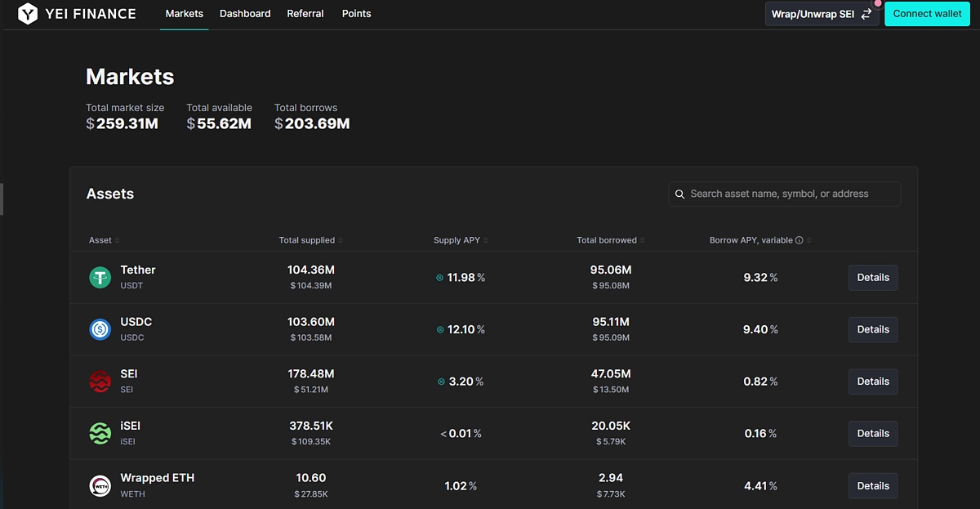
Task: Click the 4.41% Wrapped ETH borrow APY
Action: [x=760, y=486]
